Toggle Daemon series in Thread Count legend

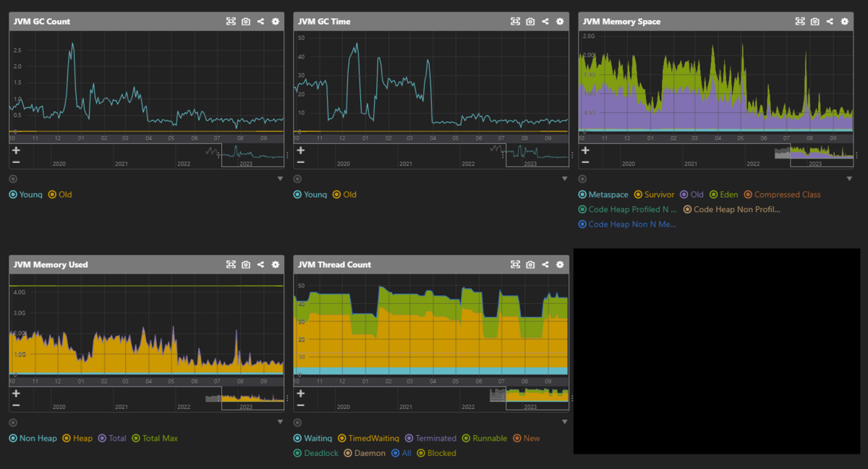[x=365, y=453]
